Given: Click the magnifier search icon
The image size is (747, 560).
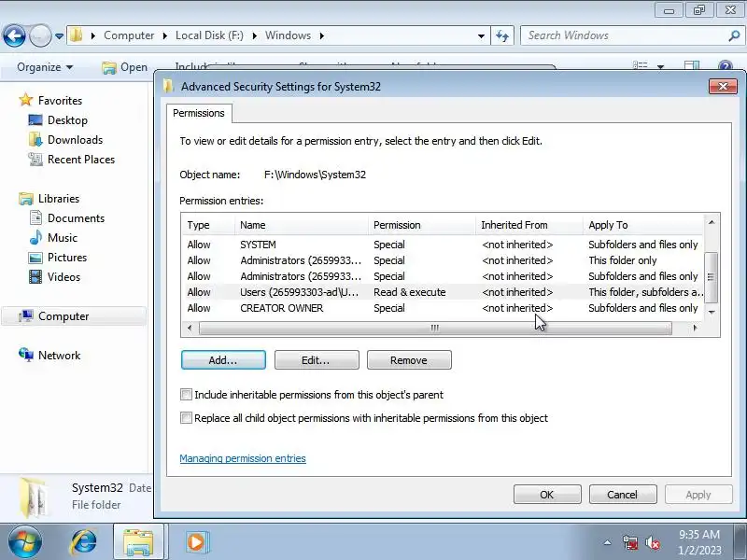Looking at the screenshot, I should (734, 35).
